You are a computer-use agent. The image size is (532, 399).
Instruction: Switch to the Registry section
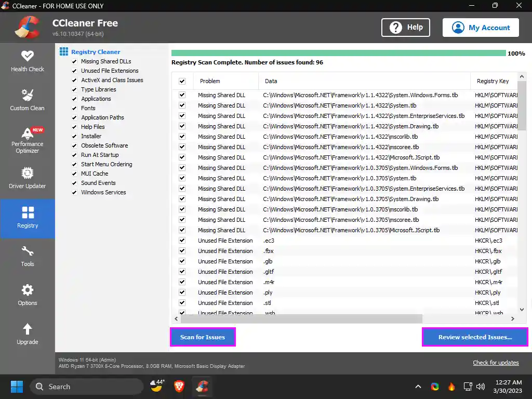pos(27,218)
